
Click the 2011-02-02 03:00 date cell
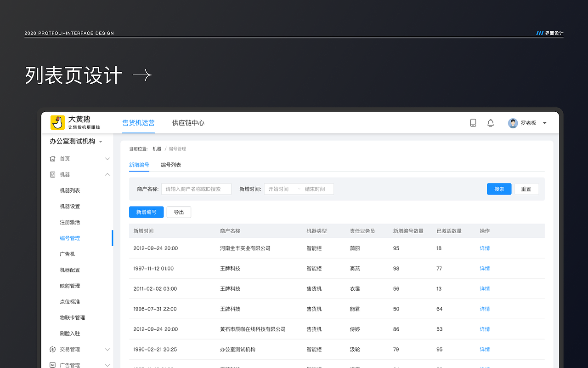pyautogui.click(x=155, y=289)
